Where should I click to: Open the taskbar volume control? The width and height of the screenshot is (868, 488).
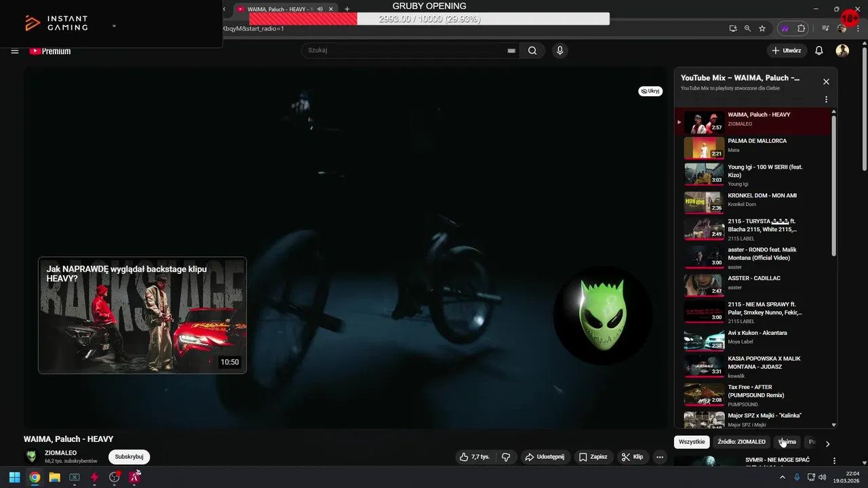(822, 477)
